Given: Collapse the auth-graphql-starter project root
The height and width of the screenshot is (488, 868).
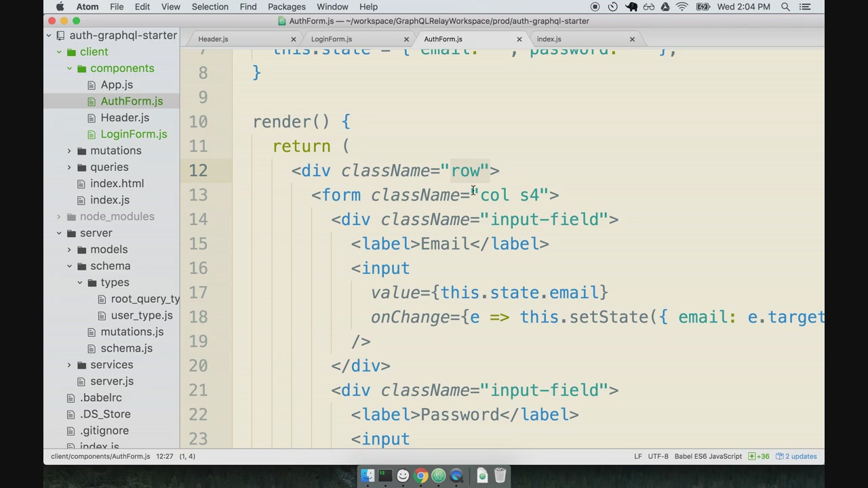Looking at the screenshot, I should 49,35.
